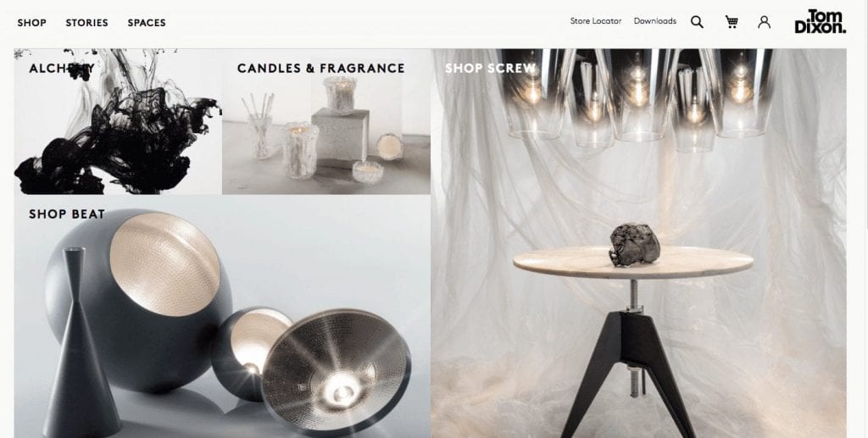Select the CANDLES & FRAGRANCE heading
Image resolution: width=868 pixels, height=438 pixels.
(320, 68)
